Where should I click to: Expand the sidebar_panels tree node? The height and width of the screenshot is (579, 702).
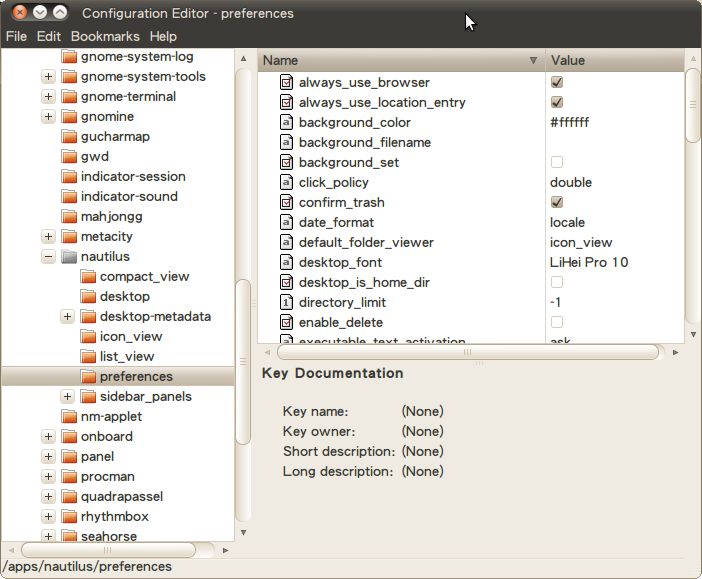pos(68,397)
